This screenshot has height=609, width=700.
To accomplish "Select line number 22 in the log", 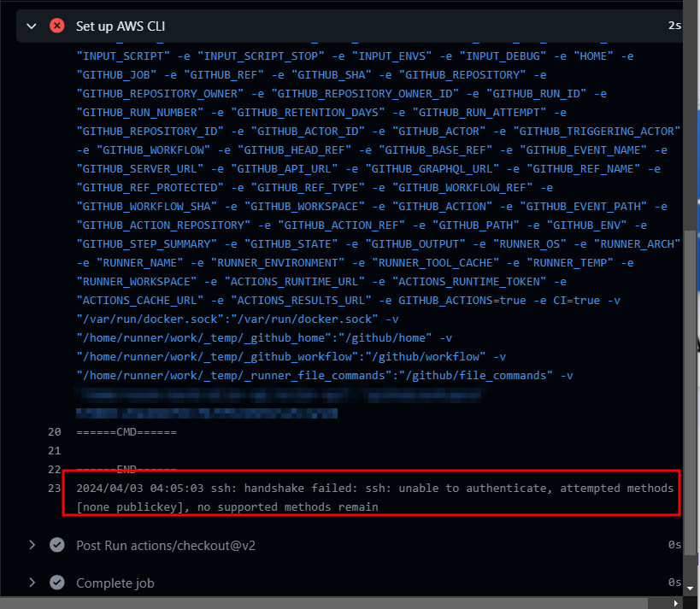I will click(54, 469).
